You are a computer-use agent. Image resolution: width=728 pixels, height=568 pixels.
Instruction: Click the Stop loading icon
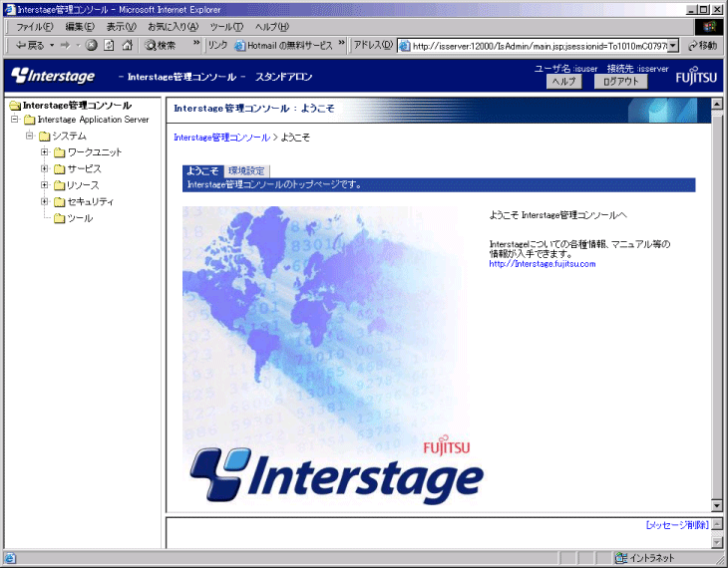[92, 45]
